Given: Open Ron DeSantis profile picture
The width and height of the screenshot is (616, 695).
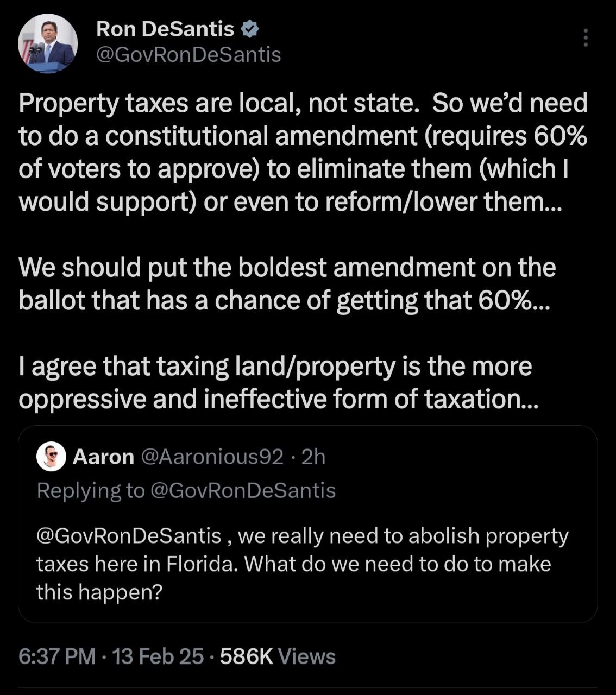Looking at the screenshot, I should (48, 44).
